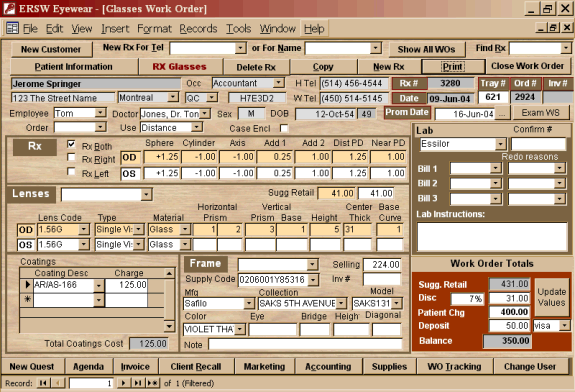This screenshot has height=392, width=575.
Task: Open the Accounting button
Action: pyautogui.click(x=328, y=366)
